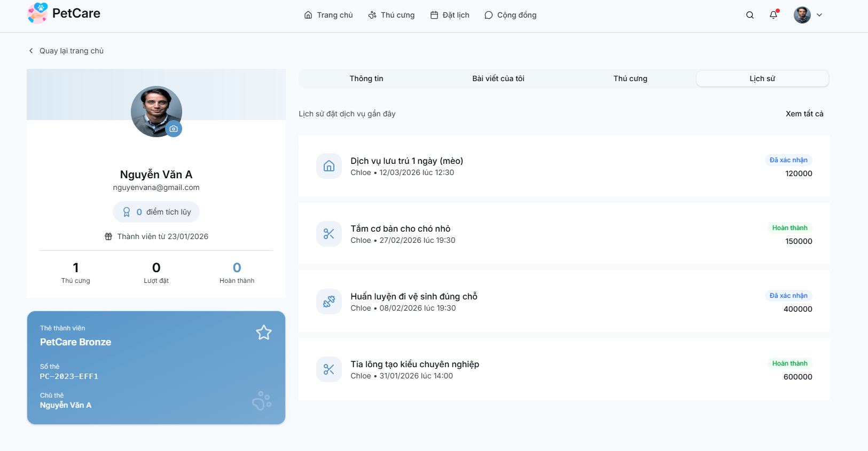The height and width of the screenshot is (451, 868).
Task: Click scissors icon of Tắm cơ bản row
Action: tap(329, 234)
